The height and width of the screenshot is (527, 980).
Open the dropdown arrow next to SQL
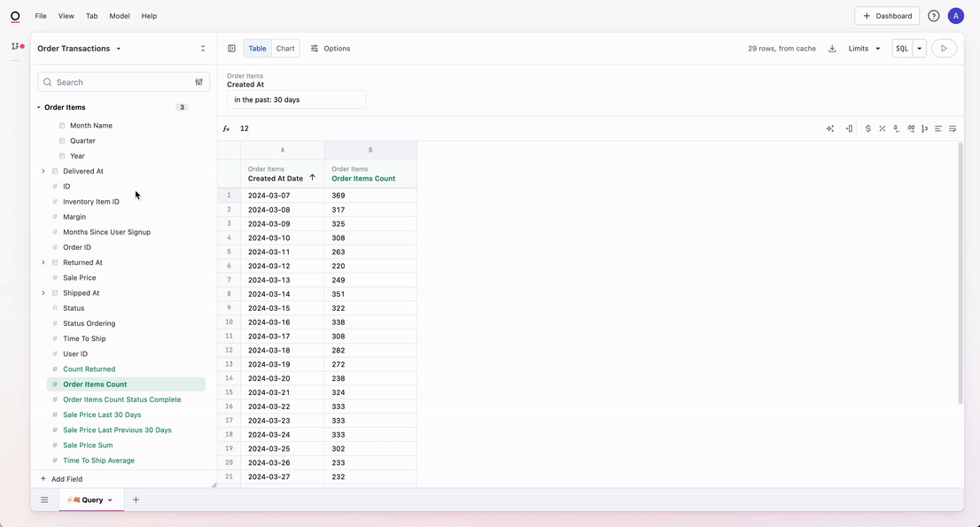pyautogui.click(x=920, y=48)
